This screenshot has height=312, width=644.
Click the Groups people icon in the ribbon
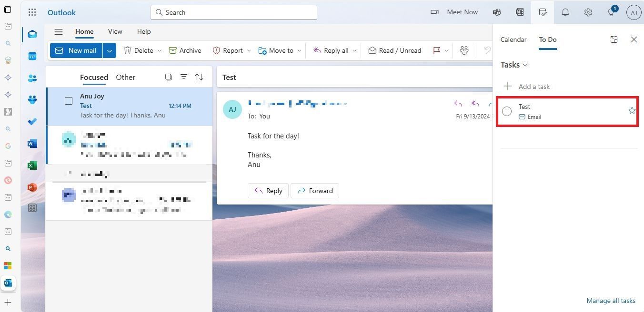[x=464, y=50]
